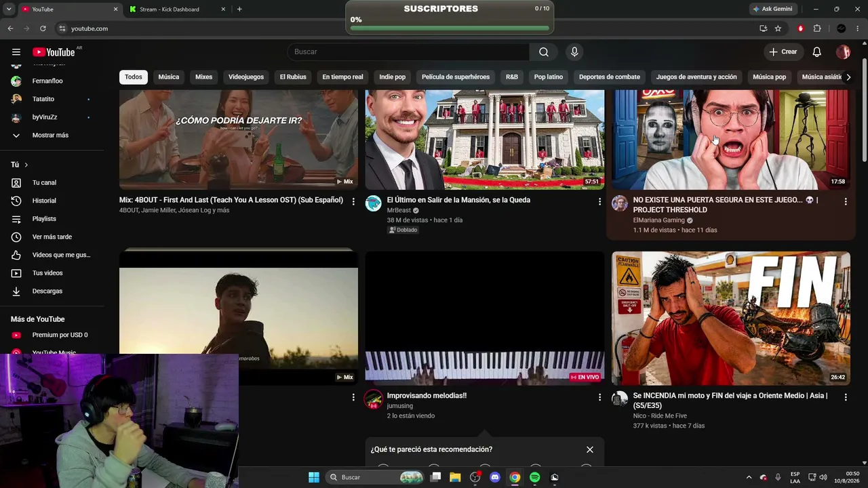Open ElMariana Gaming channel avatar

pyautogui.click(x=620, y=203)
